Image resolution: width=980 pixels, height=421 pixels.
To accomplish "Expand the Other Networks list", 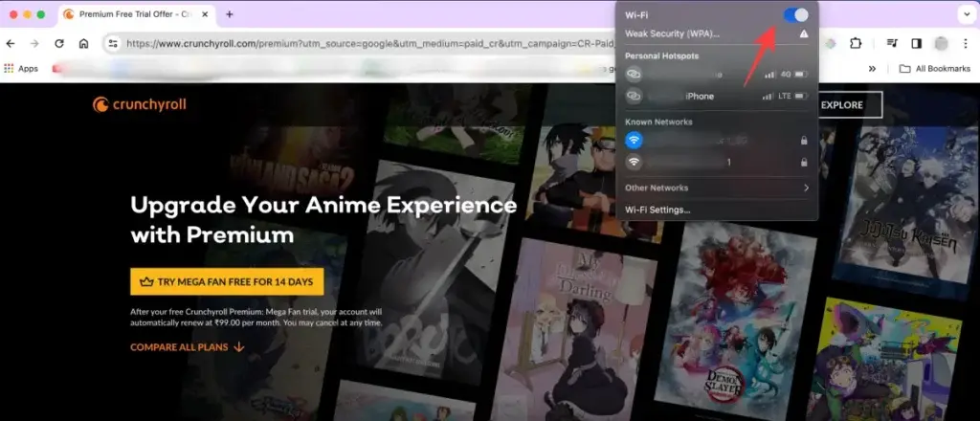I will 717,188.
